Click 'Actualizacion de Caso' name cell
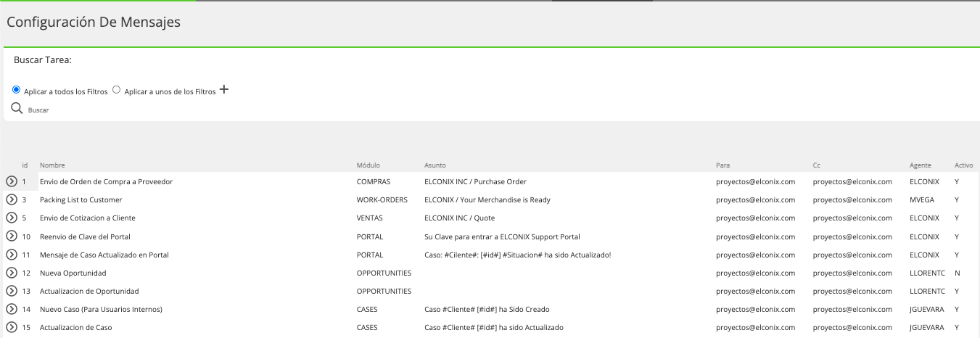 pos(76,327)
